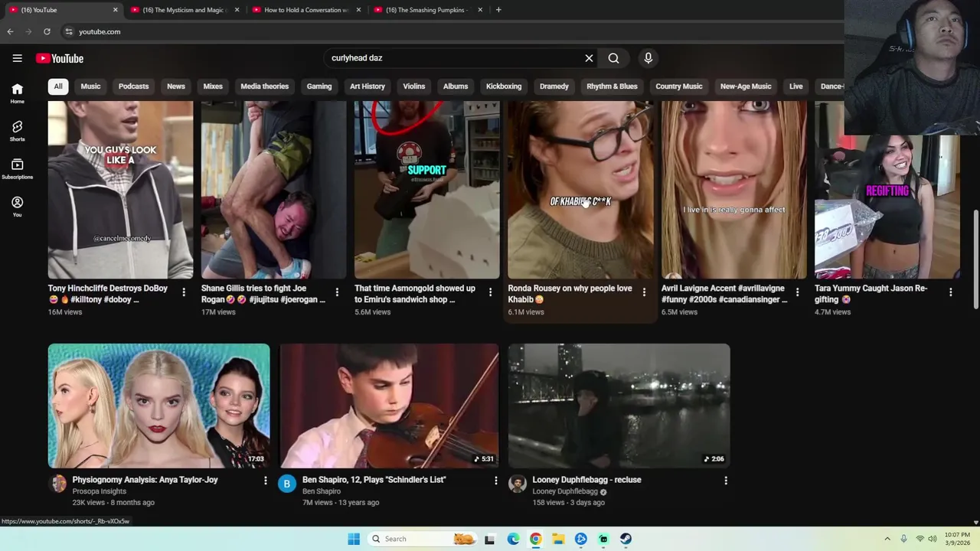Screen dimensions: 980x551
Task: Select the Music filter chip
Action: (90, 86)
